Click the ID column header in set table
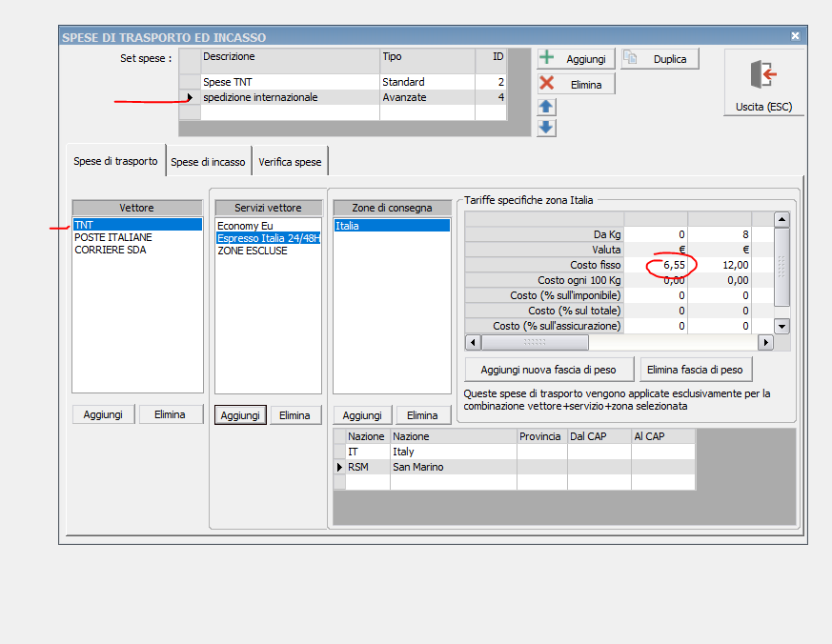 tap(491, 60)
